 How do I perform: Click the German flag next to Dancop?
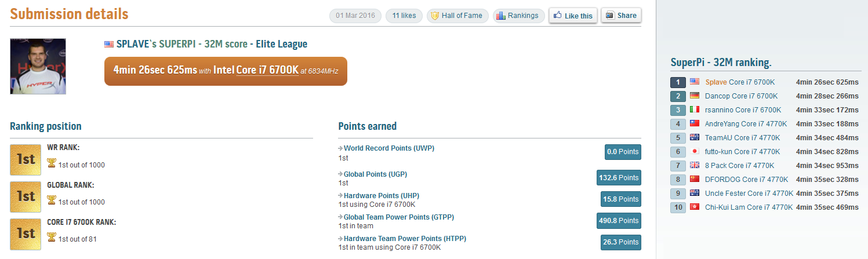(695, 96)
